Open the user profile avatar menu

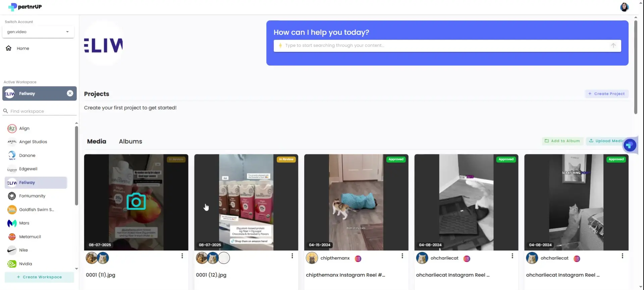(x=624, y=7)
